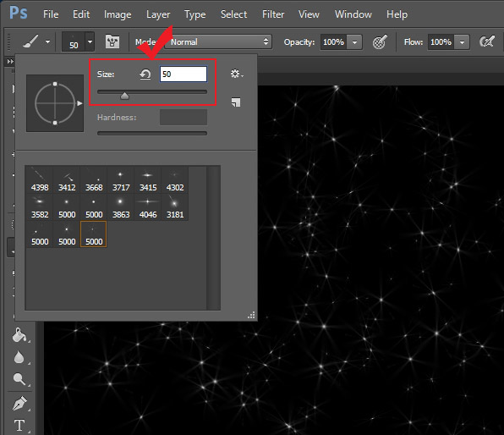Image resolution: width=504 pixels, height=435 pixels.
Task: Select brush preset 3181
Action: (x=174, y=206)
